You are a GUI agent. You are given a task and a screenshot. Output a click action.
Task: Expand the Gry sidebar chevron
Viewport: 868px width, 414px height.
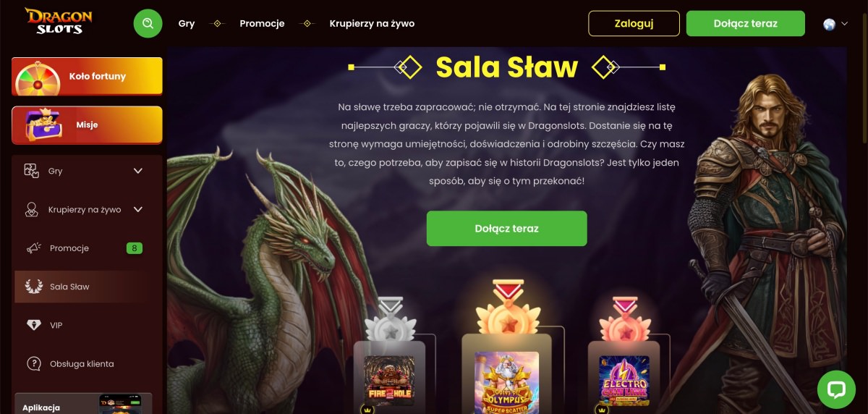pyautogui.click(x=138, y=171)
